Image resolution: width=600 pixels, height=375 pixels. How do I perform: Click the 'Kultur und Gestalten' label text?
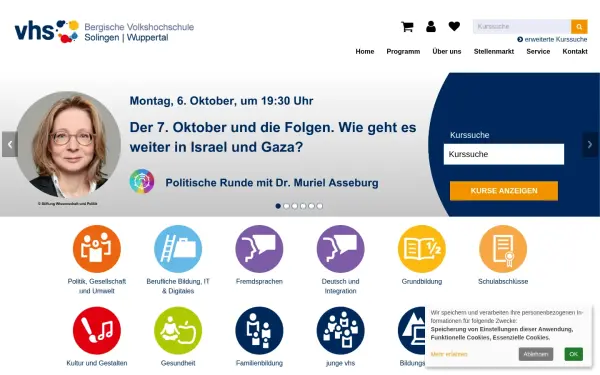point(97,363)
